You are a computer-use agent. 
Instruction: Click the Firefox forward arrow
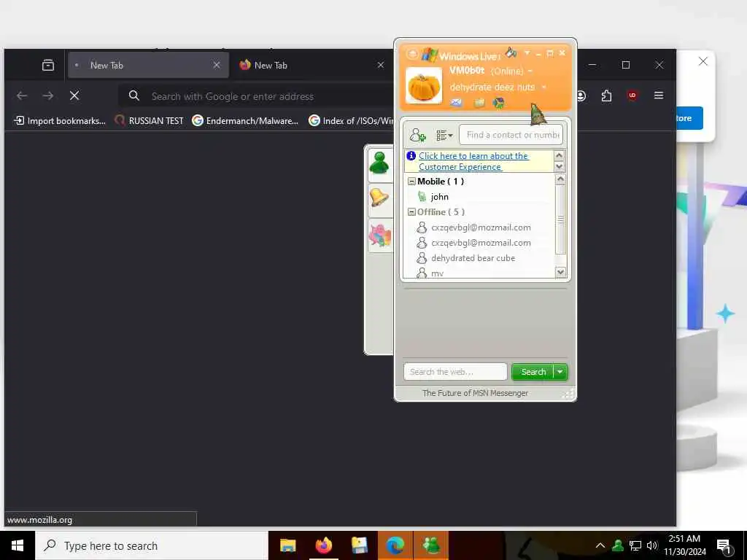(x=48, y=96)
